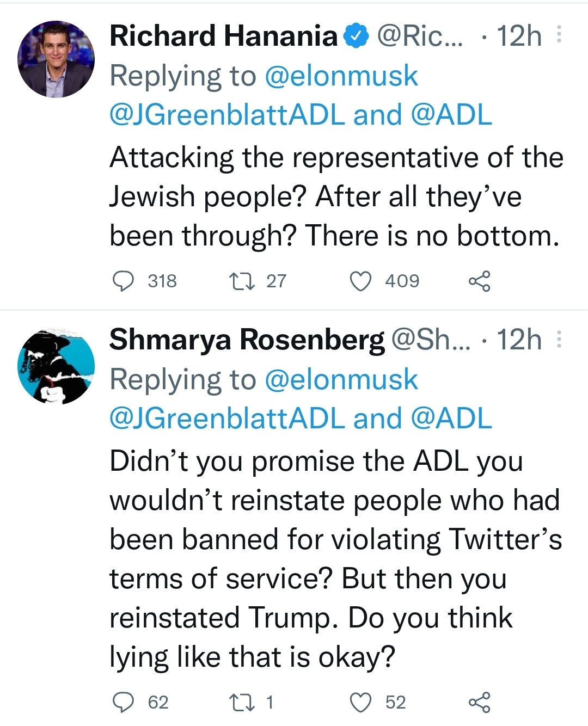Like Richard Hanania's tweet
The height and width of the screenshot is (726, 588).
coord(360,281)
